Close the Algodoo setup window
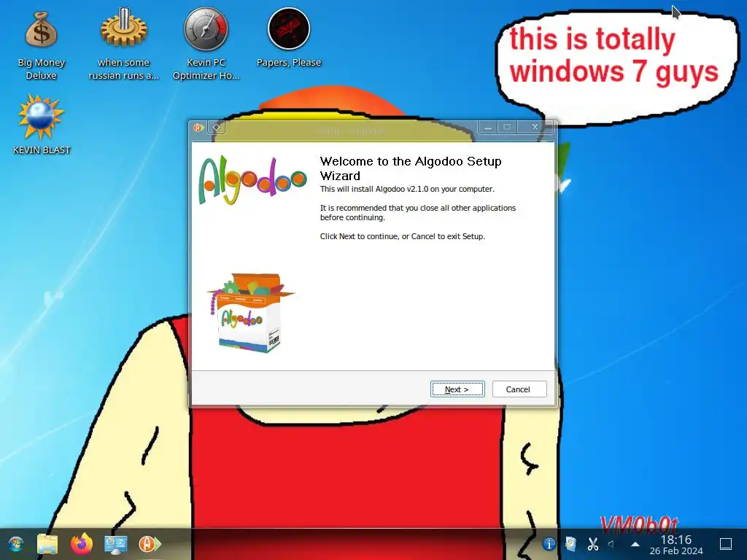Screen dimensions: 747x560 535,127
